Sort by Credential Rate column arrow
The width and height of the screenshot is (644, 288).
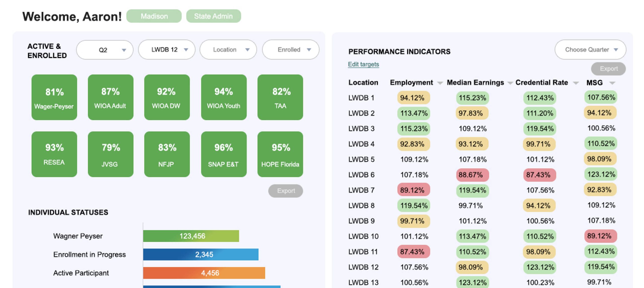point(576,83)
